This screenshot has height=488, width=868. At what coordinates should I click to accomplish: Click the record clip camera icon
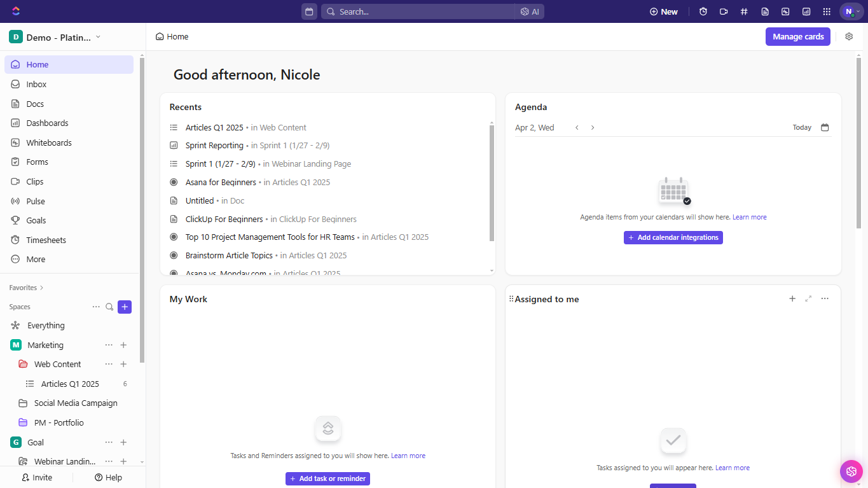tap(724, 11)
